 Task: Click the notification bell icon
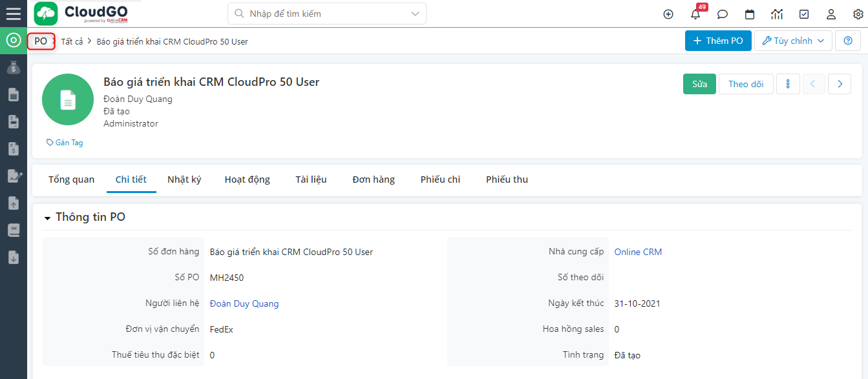pyautogui.click(x=695, y=14)
